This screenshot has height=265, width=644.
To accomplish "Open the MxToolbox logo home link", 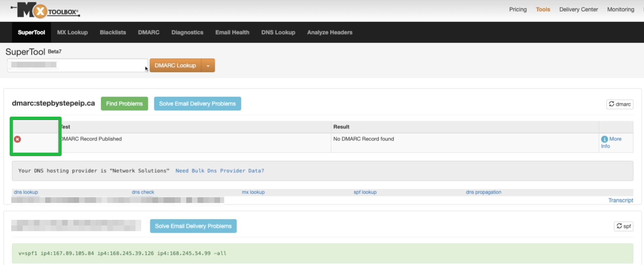I will (x=45, y=10).
